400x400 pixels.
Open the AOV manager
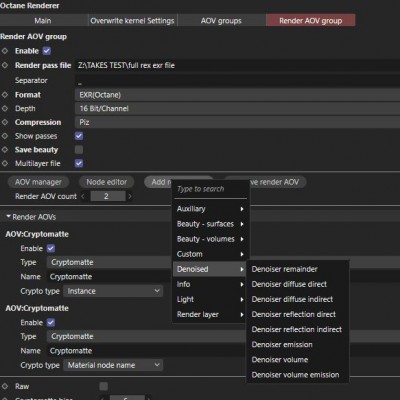(x=38, y=182)
